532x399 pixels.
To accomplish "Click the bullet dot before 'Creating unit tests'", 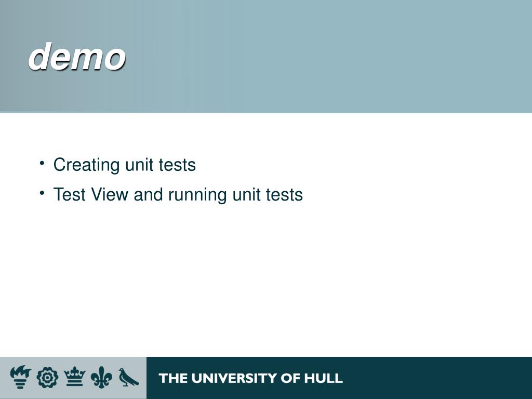I will pos(42,164).
